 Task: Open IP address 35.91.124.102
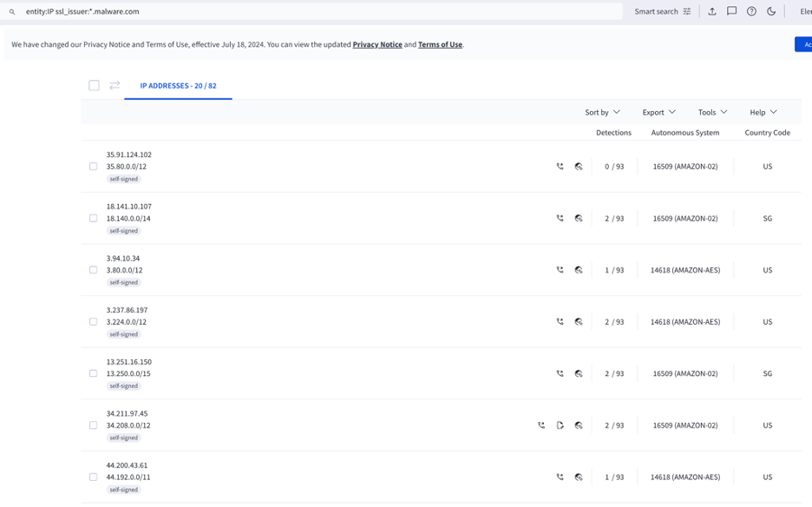[x=129, y=155]
